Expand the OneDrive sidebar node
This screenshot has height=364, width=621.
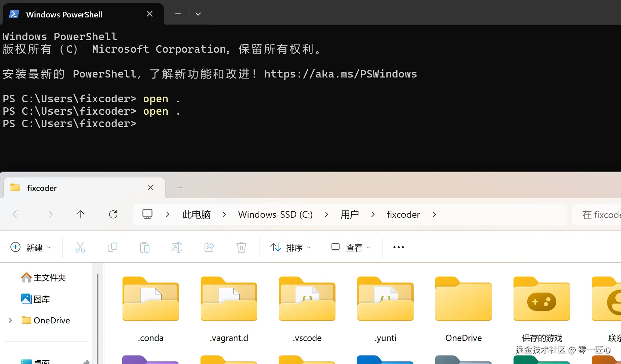point(10,320)
